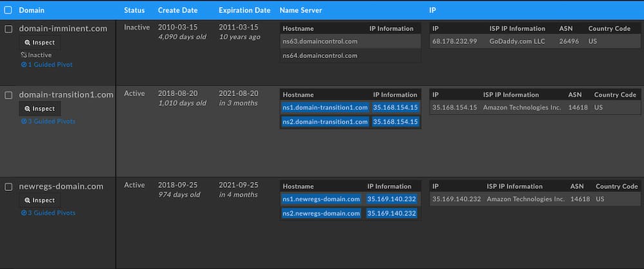This screenshot has height=269, width=644.
Task: Click ns63.domaincontrol.com hostname
Action: [320, 41]
